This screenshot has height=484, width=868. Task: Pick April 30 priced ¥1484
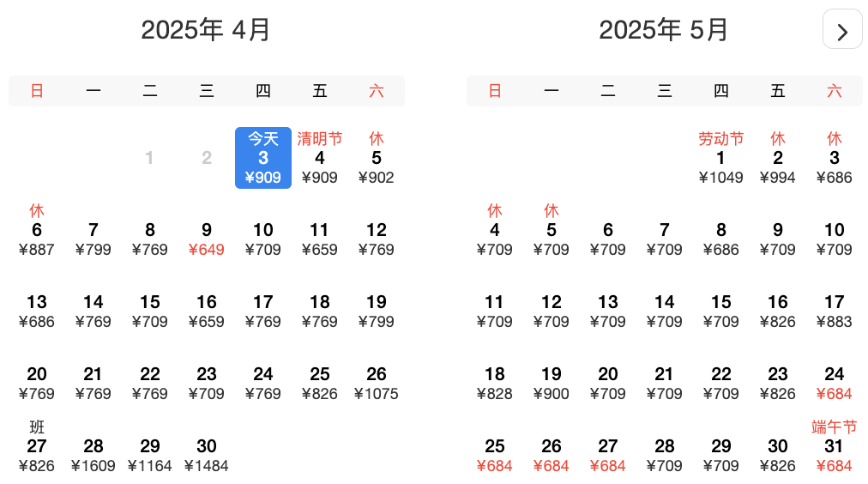point(207,455)
